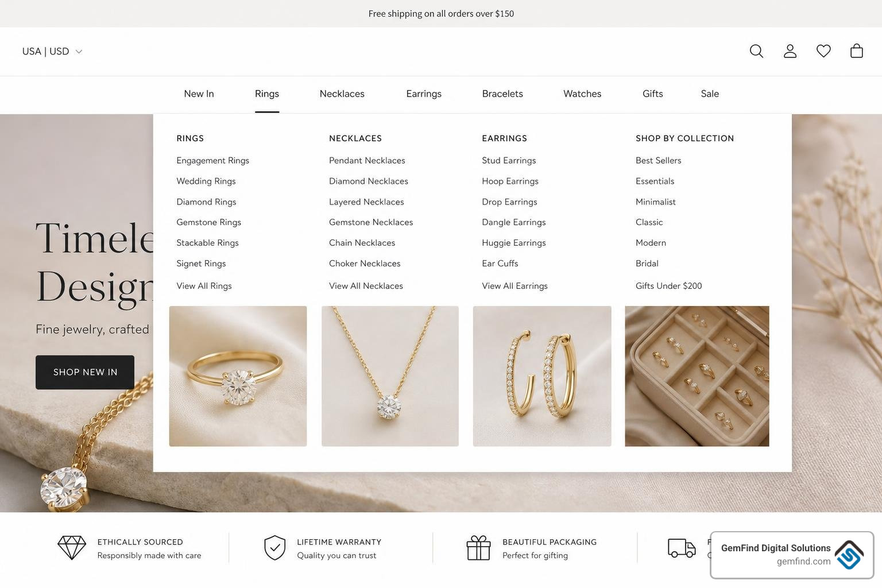
Task: Click the EARRINGS column heading
Action: coord(504,138)
